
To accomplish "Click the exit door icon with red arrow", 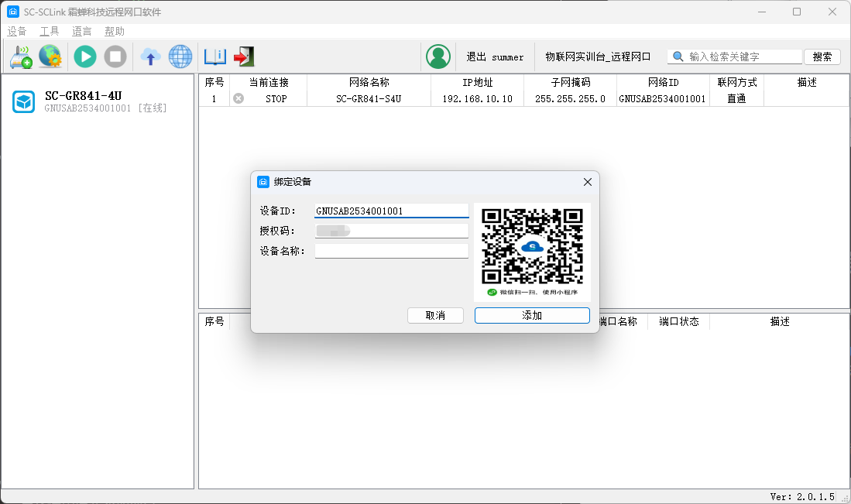I will click(244, 57).
